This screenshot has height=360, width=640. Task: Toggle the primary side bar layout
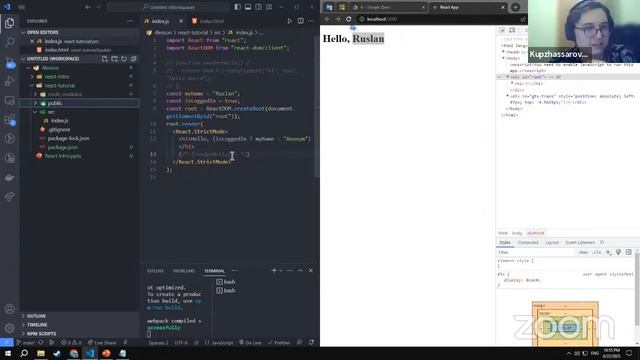click(238, 7)
